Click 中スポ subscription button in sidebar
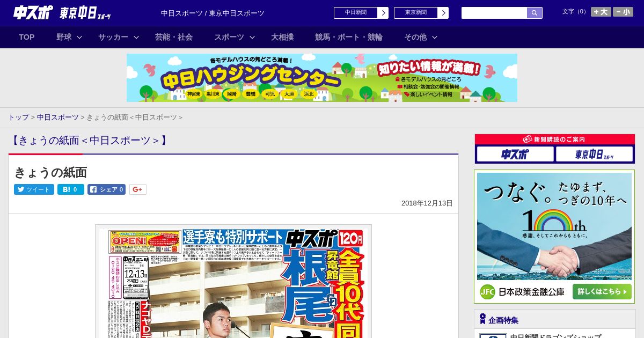The width and height of the screenshot is (644, 338). coord(515,155)
